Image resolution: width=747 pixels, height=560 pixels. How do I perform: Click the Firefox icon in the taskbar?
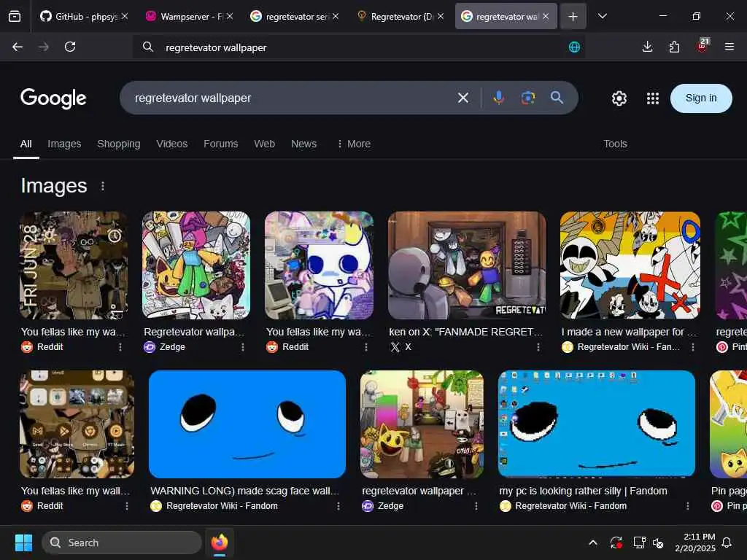[x=219, y=542]
